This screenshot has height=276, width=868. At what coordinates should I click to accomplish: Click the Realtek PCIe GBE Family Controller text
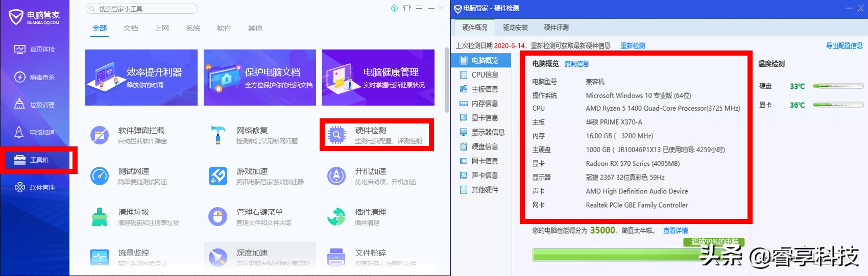[637, 205]
